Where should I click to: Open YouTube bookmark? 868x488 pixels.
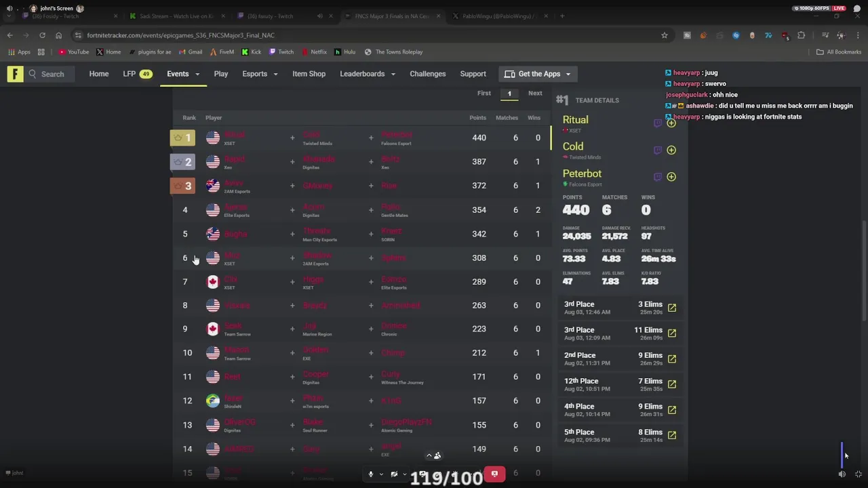[x=73, y=52]
